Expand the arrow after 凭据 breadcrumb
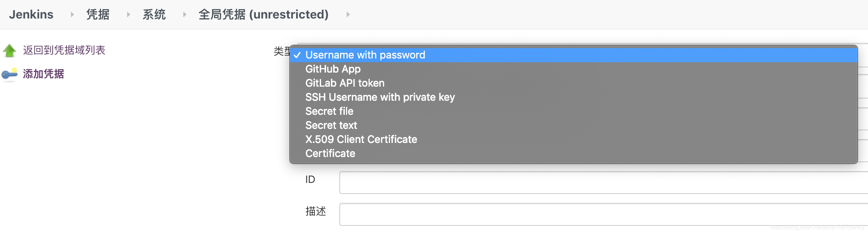 (128, 14)
